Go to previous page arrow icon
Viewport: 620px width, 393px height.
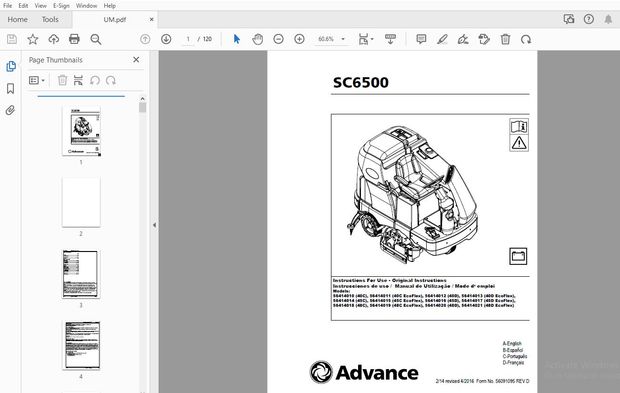click(x=145, y=39)
